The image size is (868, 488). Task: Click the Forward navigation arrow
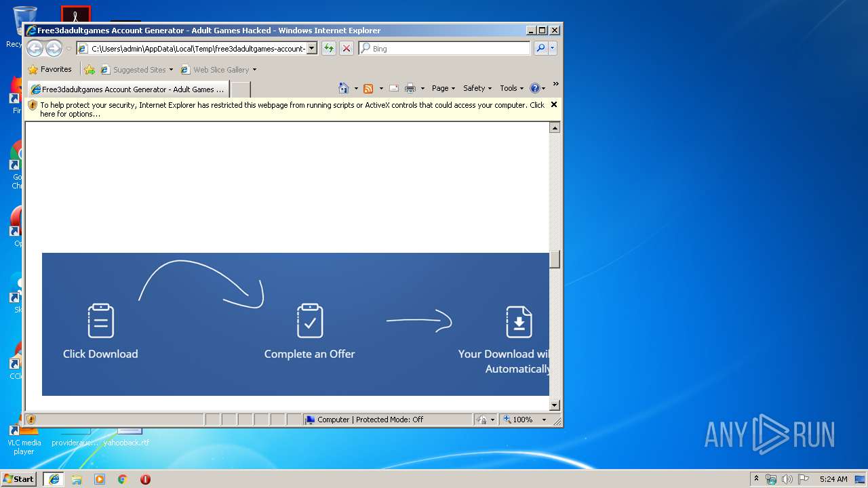tap(54, 48)
